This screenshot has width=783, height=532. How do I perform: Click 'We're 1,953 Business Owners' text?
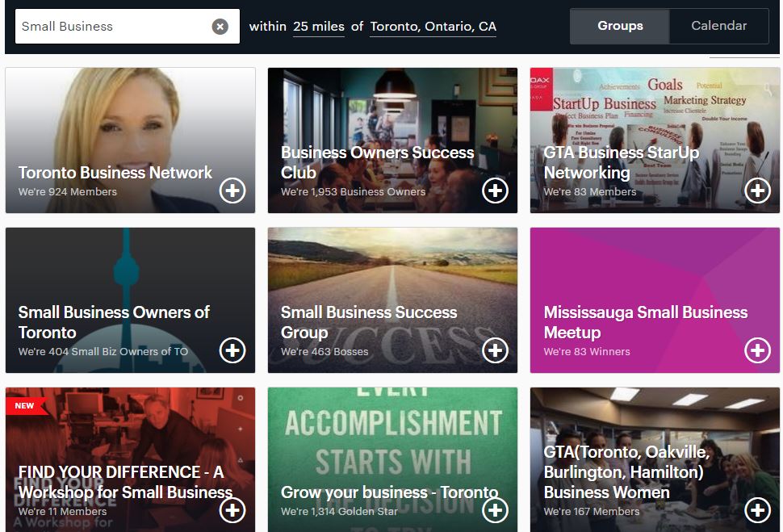point(353,192)
